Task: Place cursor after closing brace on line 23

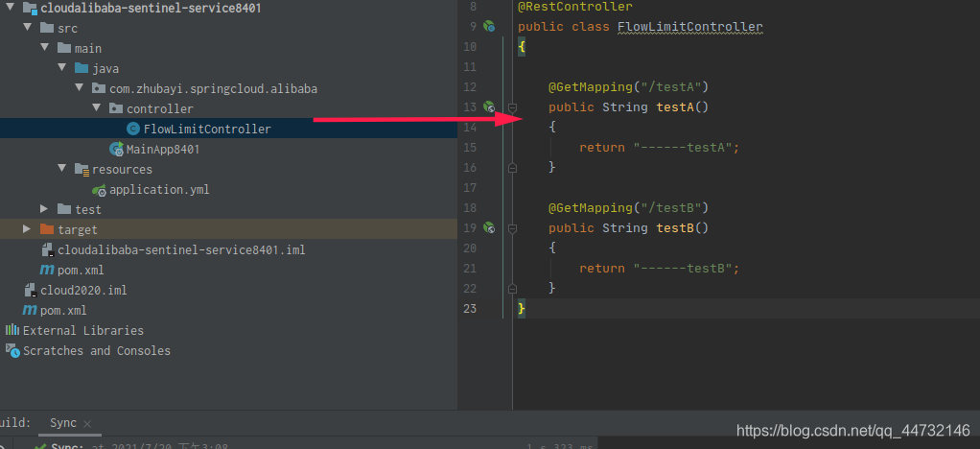Action: pyautogui.click(x=526, y=308)
